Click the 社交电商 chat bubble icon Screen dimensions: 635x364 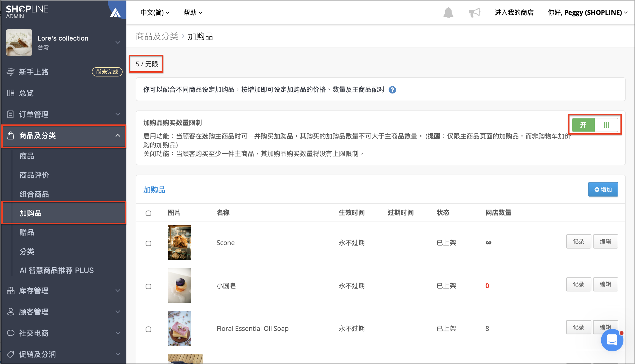tap(10, 333)
